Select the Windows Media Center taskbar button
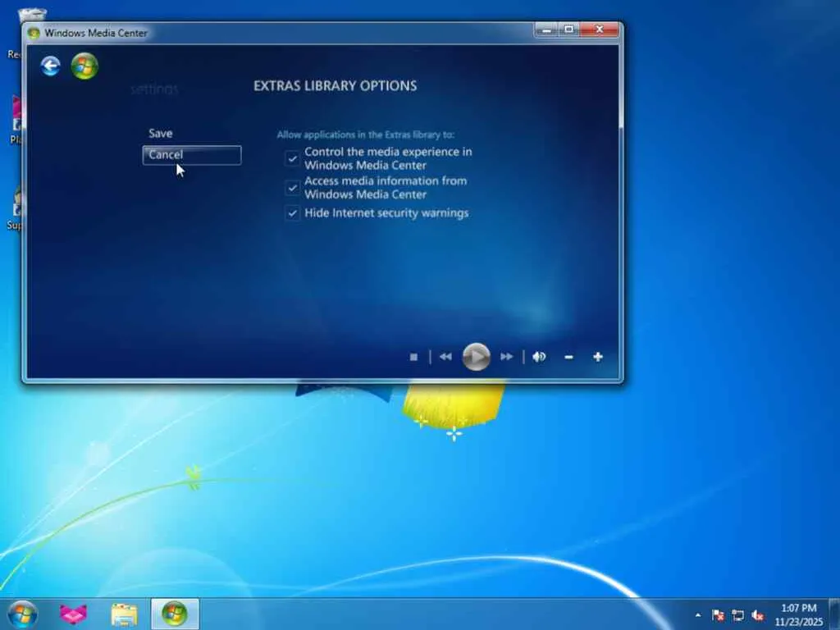 [x=175, y=614]
